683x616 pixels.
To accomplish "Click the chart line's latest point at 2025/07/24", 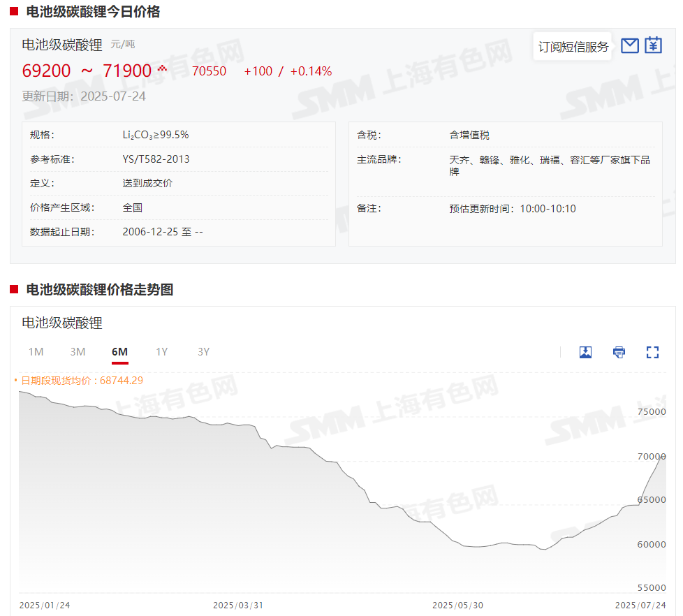I will [664, 456].
